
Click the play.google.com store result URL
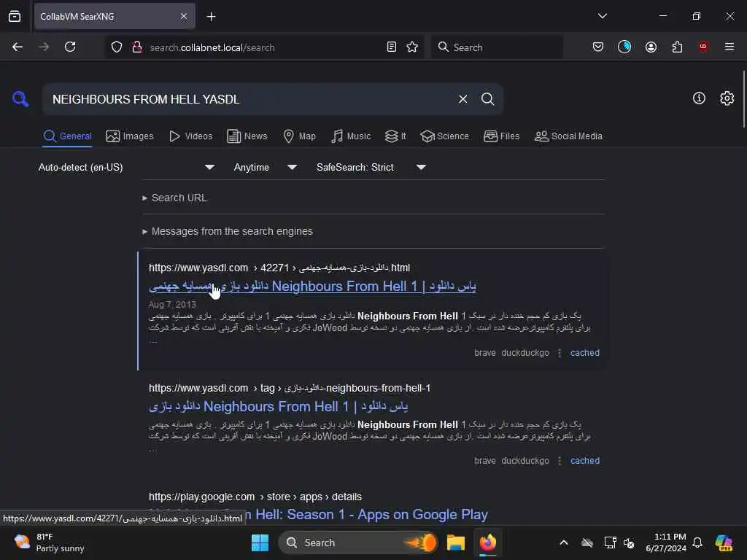coord(255,497)
